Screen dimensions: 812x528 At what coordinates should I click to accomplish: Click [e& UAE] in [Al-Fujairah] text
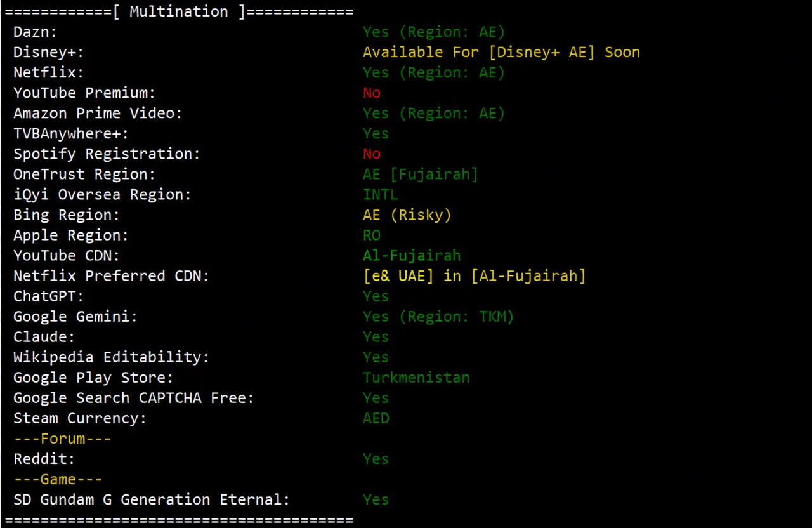point(475,275)
